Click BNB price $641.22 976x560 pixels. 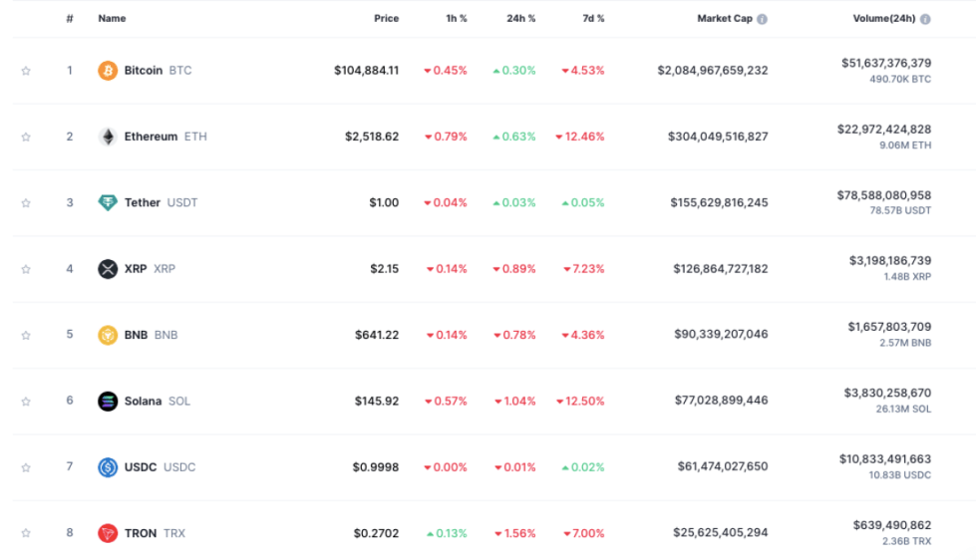coord(377,335)
